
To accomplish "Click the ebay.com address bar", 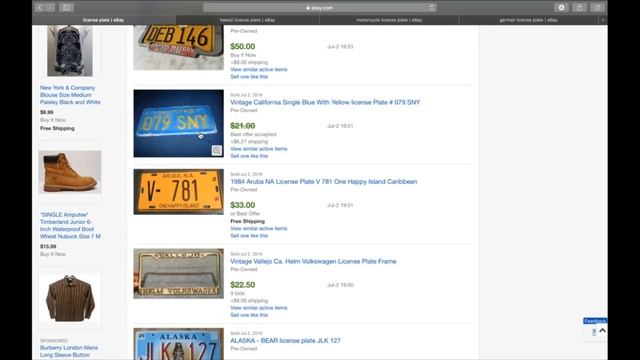I will pyautogui.click(x=320, y=7).
